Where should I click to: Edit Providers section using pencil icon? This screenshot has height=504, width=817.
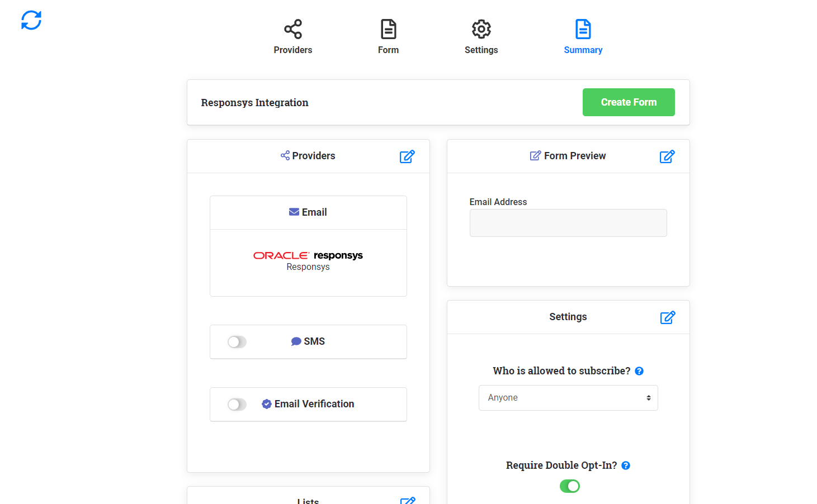(407, 156)
